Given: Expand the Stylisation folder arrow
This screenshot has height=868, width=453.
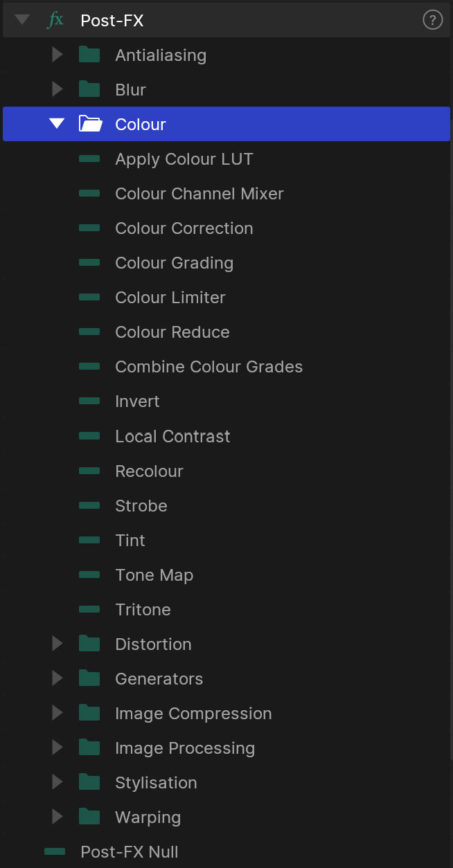Looking at the screenshot, I should (57, 782).
